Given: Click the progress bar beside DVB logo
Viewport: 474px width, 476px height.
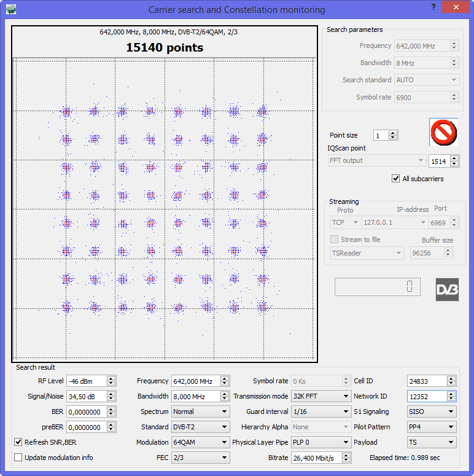Looking at the screenshot, I should [377, 286].
